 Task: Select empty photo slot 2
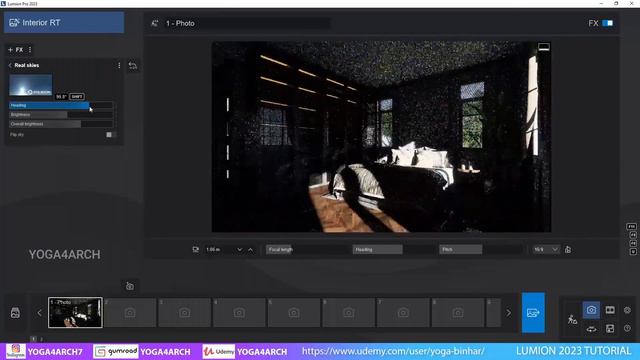point(130,313)
